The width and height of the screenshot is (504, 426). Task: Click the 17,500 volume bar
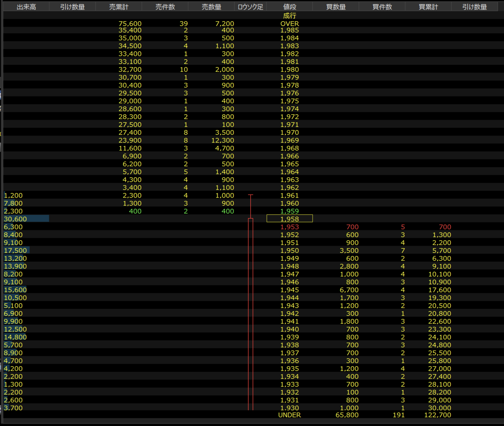(16, 251)
